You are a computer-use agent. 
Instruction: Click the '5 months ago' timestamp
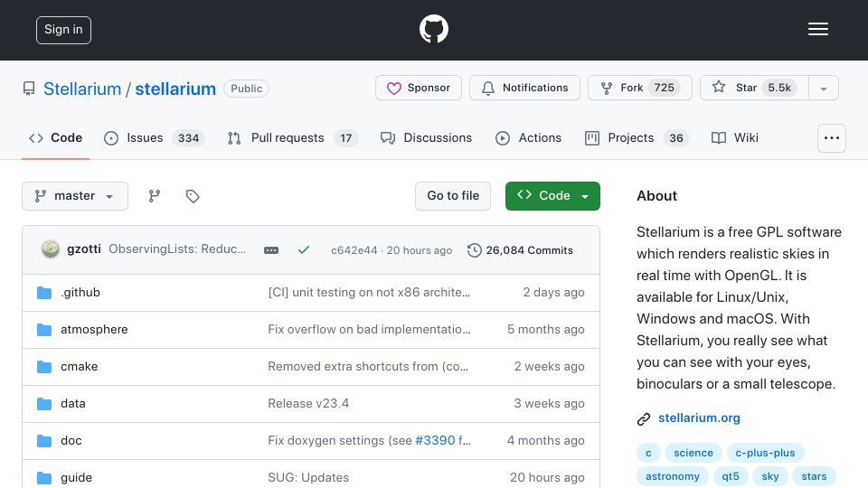point(546,329)
